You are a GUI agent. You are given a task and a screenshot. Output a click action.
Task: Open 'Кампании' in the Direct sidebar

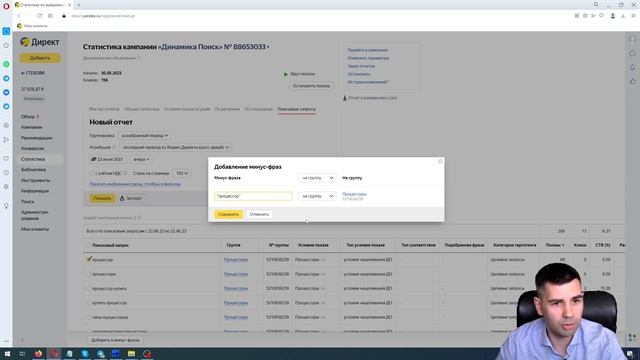pyautogui.click(x=32, y=127)
